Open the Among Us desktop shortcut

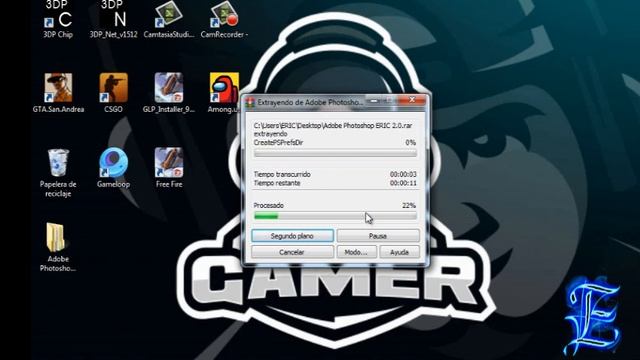click(x=223, y=93)
